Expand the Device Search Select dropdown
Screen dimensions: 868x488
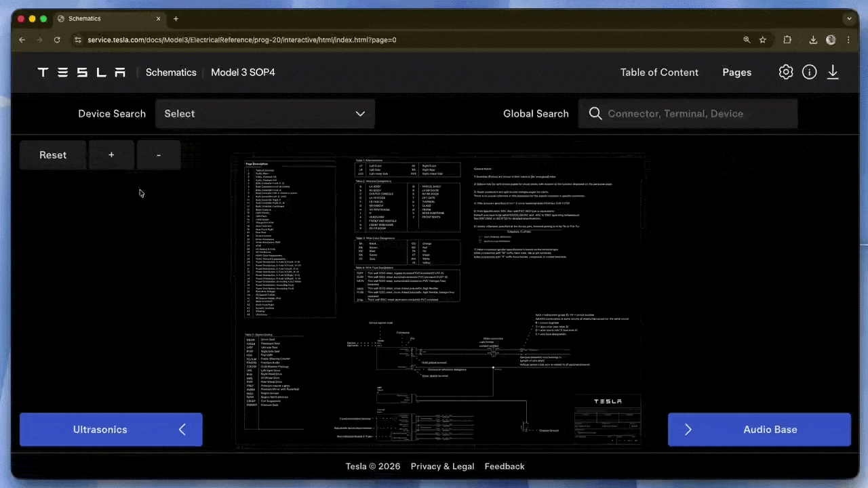pyautogui.click(x=265, y=114)
